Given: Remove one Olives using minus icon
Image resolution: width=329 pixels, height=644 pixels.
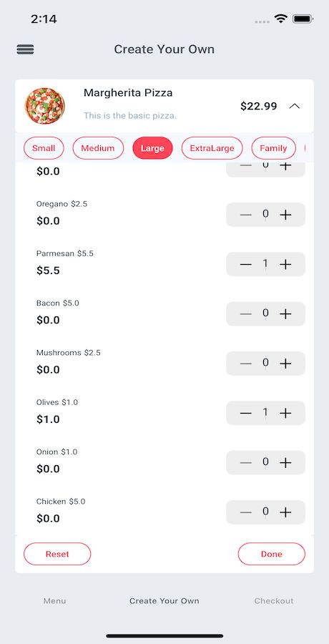Looking at the screenshot, I should pyautogui.click(x=245, y=413).
